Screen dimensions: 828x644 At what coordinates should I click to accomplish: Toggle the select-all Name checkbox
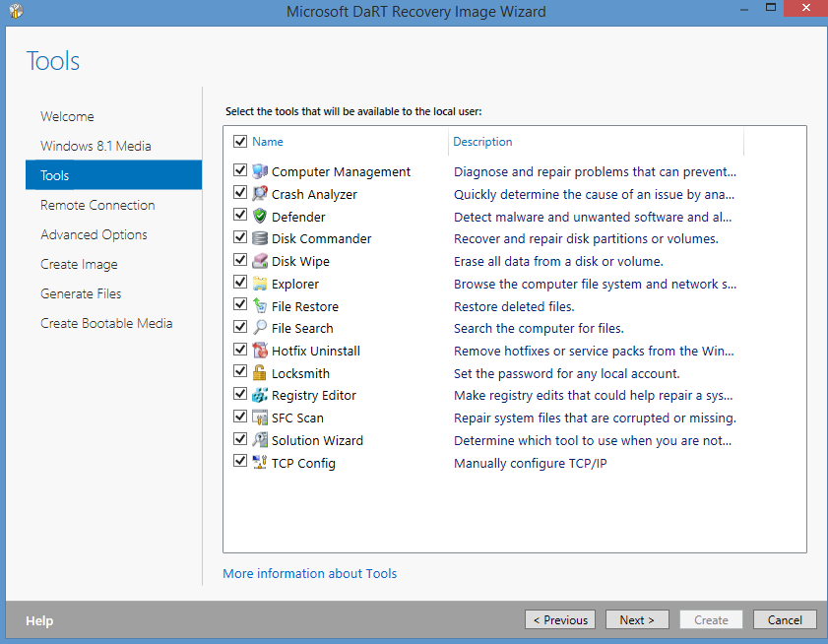(x=240, y=141)
